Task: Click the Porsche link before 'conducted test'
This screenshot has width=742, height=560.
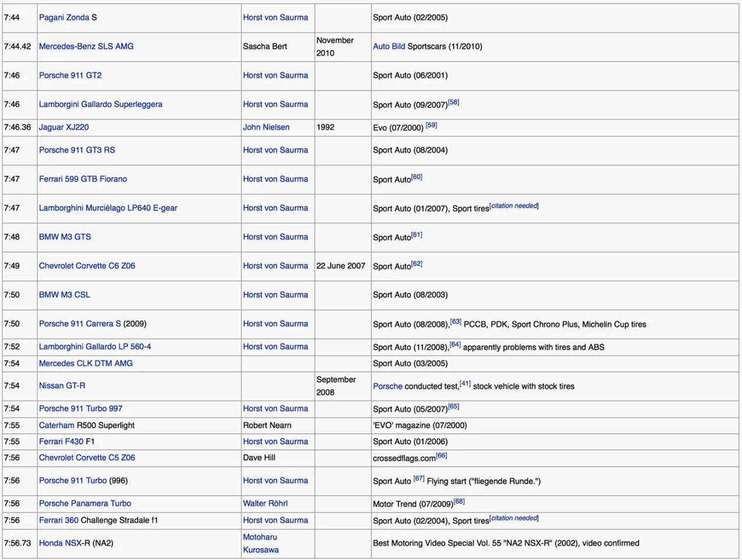Action: coord(387,386)
